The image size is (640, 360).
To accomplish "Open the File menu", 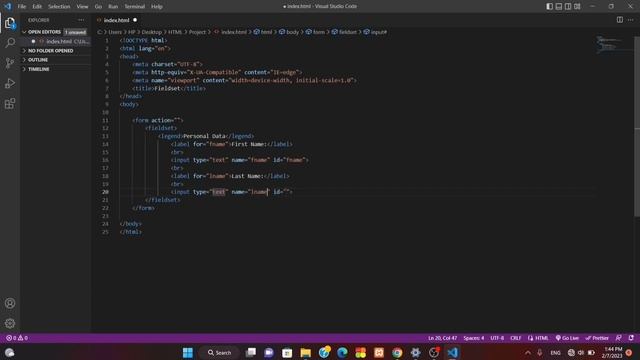I will pyautogui.click(x=22, y=7).
